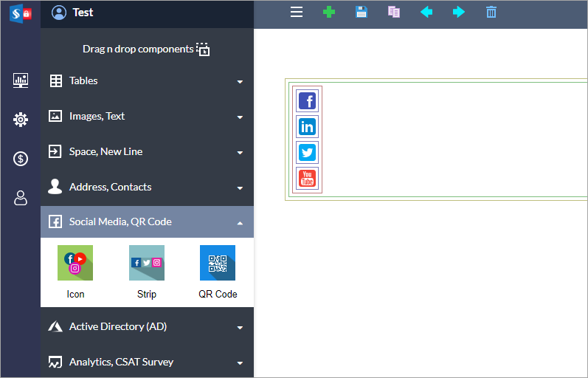Screen dimensions: 588x378
Task: Expand the Active Directory (AD) section
Action: click(x=147, y=326)
